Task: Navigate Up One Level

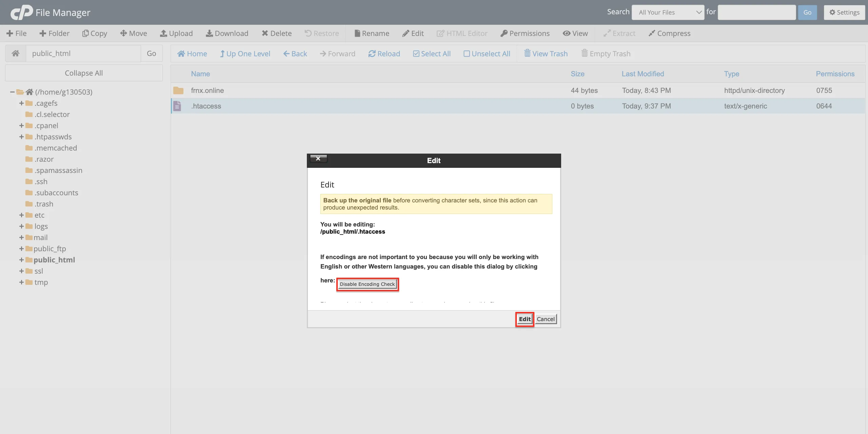Action: [x=245, y=54]
